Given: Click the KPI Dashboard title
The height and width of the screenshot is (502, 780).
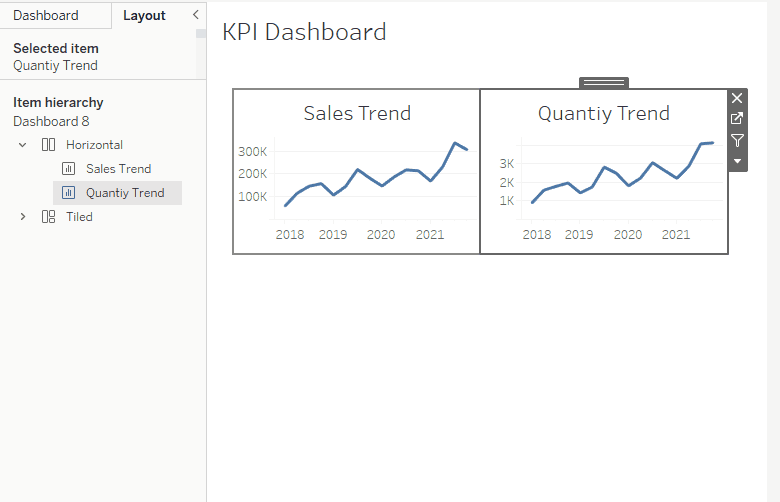Looking at the screenshot, I should pyautogui.click(x=304, y=32).
